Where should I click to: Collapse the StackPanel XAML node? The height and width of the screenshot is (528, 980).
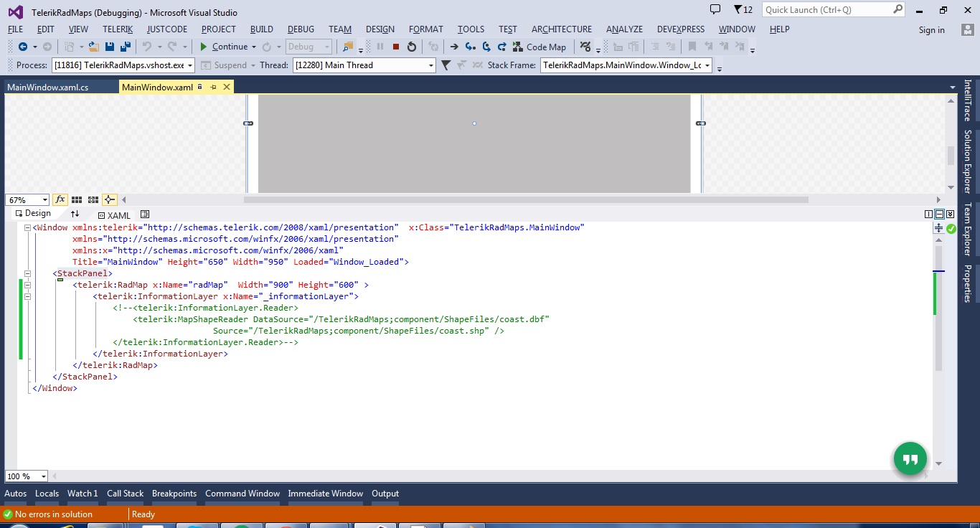click(x=28, y=273)
